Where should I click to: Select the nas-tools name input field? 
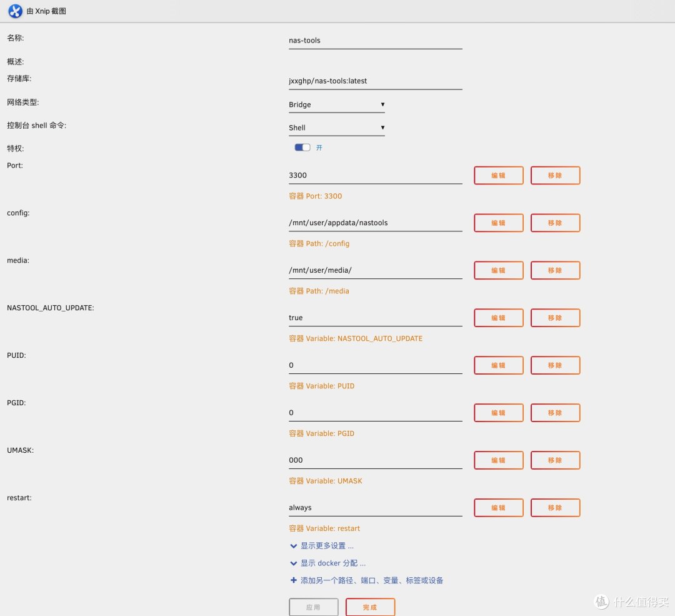[375, 40]
